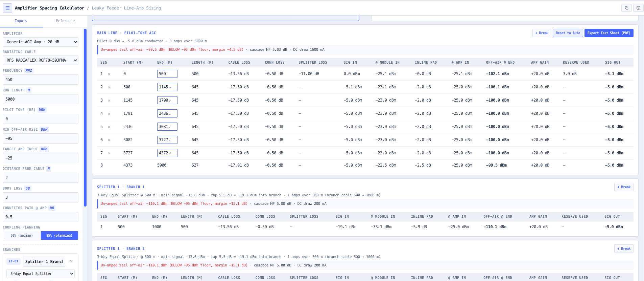Click the -110.1 dBm value in Branch 1 table

495,227
